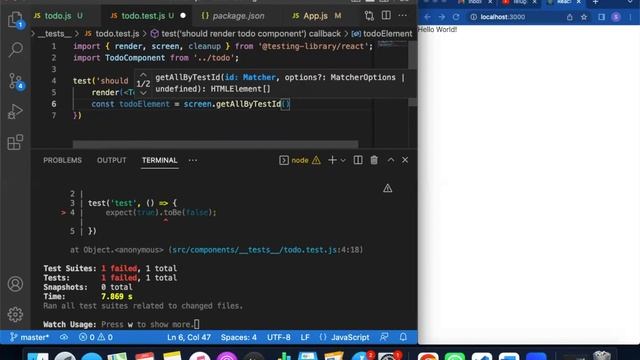Open notifications bell in status bar
640x360 pixels.
click(x=403, y=337)
